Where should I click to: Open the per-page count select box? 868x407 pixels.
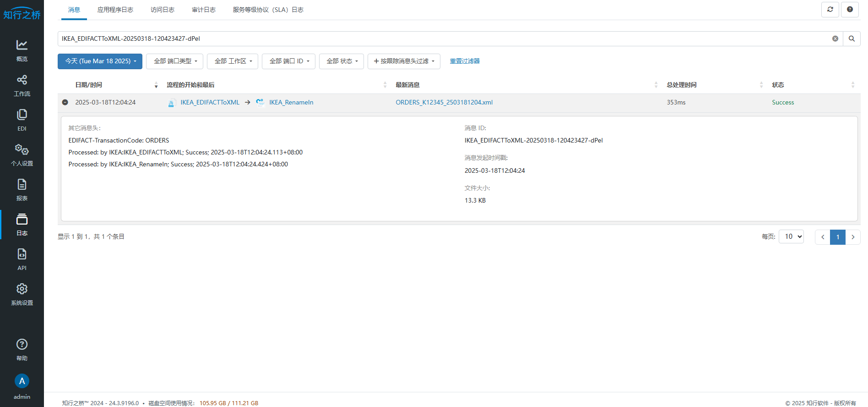791,236
